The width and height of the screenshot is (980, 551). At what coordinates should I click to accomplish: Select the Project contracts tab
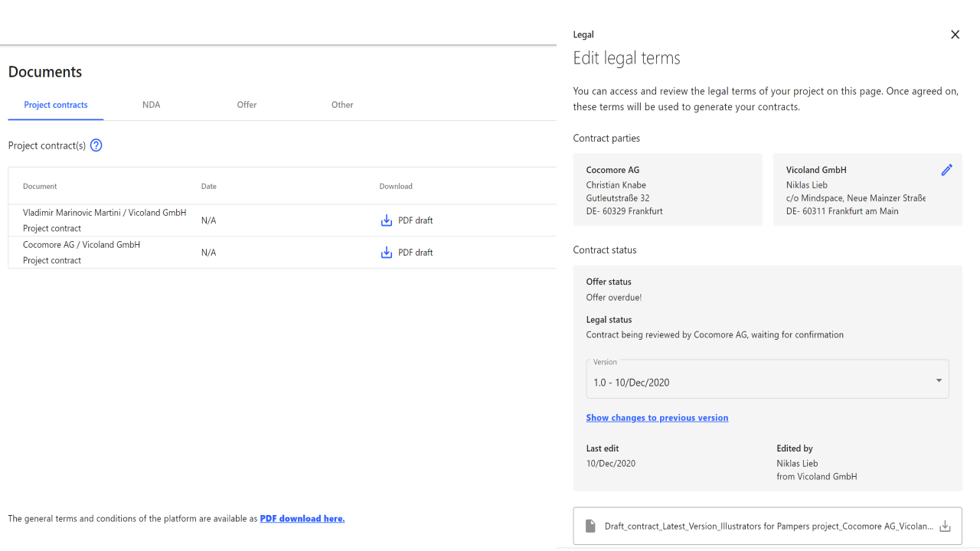click(56, 105)
